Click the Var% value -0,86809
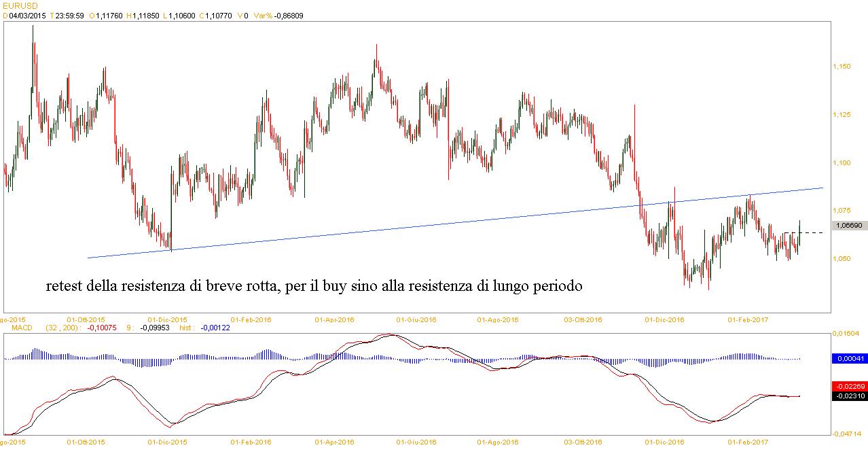The image size is (868, 454). (x=290, y=15)
